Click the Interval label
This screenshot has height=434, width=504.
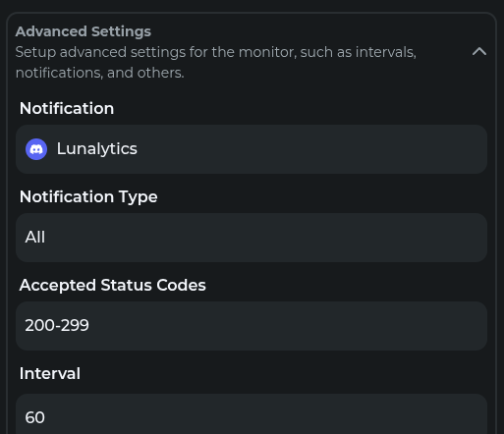pyautogui.click(x=50, y=373)
